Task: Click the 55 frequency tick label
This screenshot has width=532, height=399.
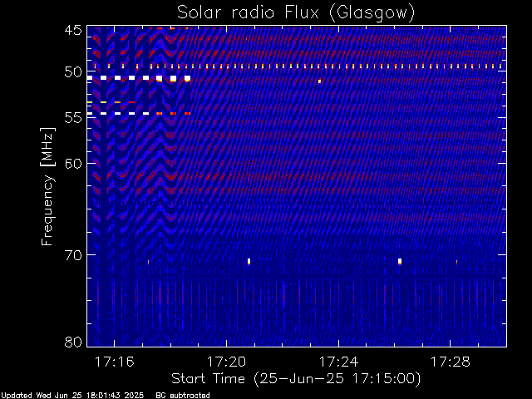Action: [73, 118]
